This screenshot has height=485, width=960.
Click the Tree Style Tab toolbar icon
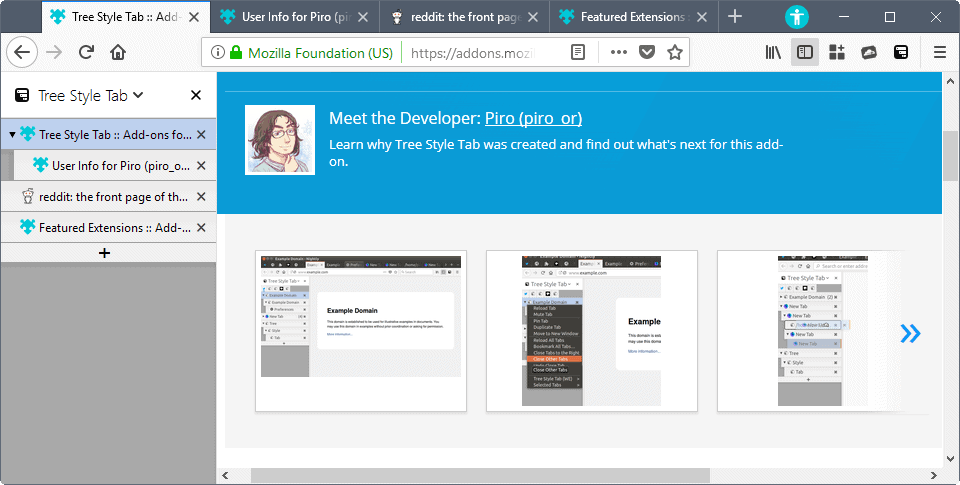(x=901, y=53)
